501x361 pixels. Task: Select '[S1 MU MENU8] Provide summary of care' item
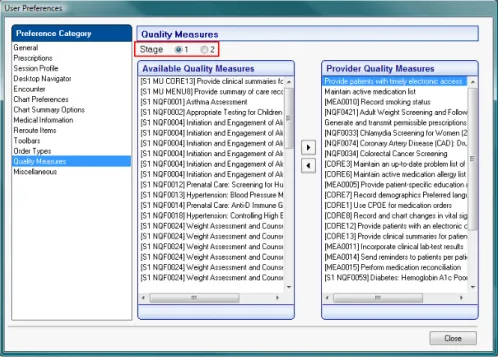212,92
